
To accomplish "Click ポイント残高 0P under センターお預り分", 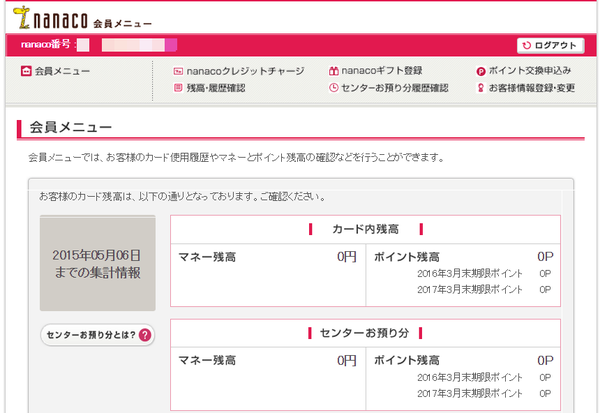I will 464,361.
